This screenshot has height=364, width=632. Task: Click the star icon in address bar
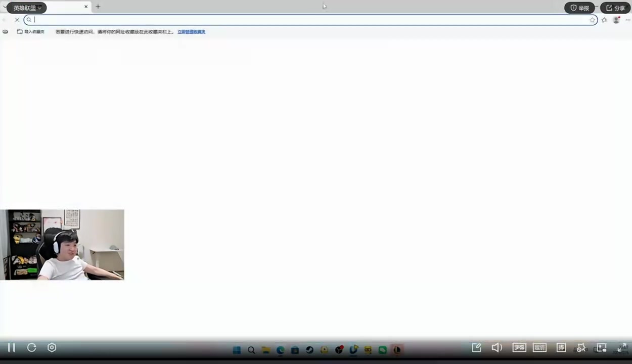(x=592, y=20)
